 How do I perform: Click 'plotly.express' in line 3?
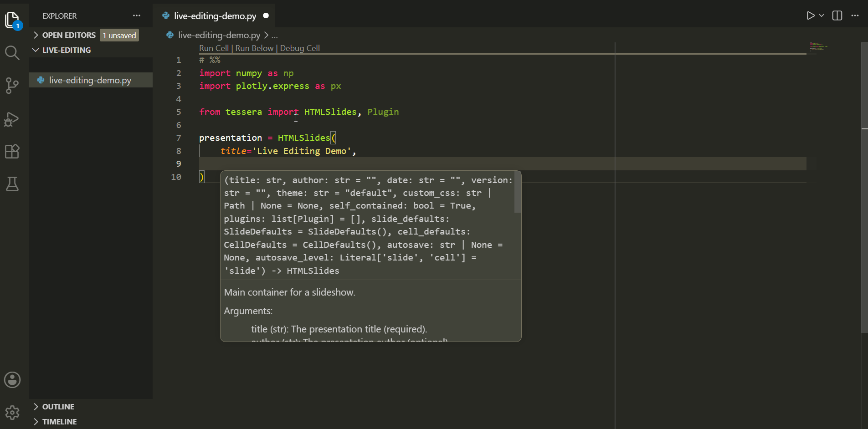272,86
